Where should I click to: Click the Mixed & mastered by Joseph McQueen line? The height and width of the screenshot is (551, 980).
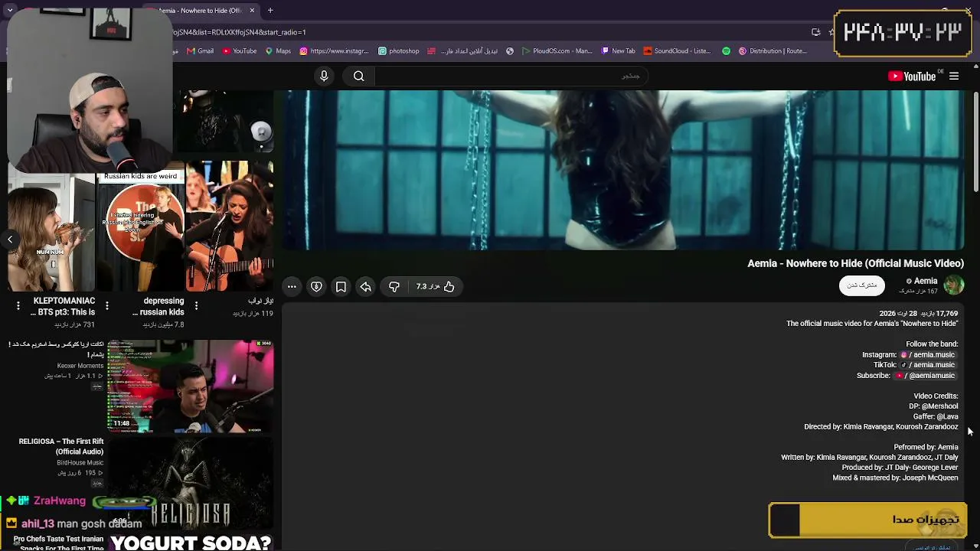click(x=895, y=478)
